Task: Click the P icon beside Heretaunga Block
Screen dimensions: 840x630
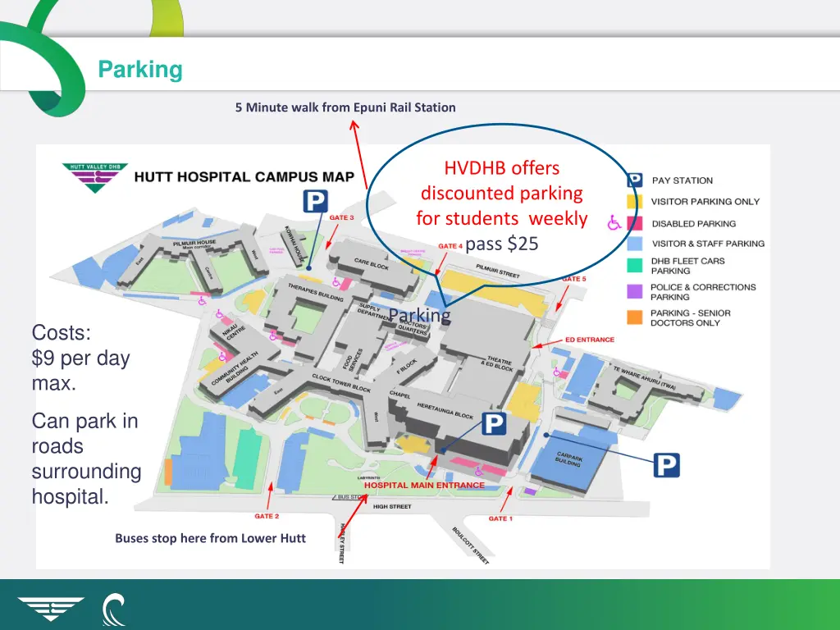Action: (x=493, y=424)
